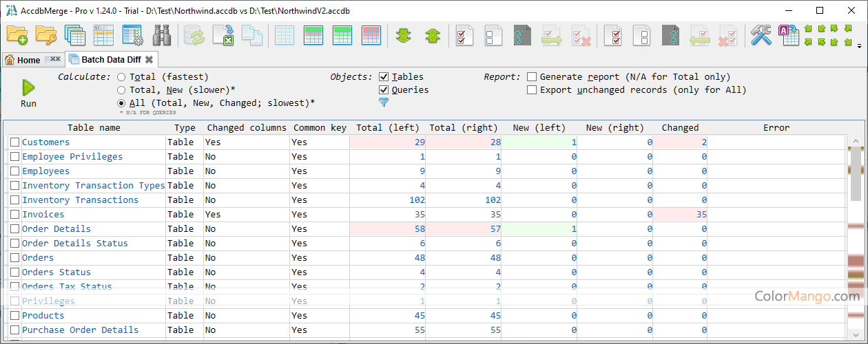868x344 pixels.
Task: Click the blue funnel filter icon
Action: [384, 103]
